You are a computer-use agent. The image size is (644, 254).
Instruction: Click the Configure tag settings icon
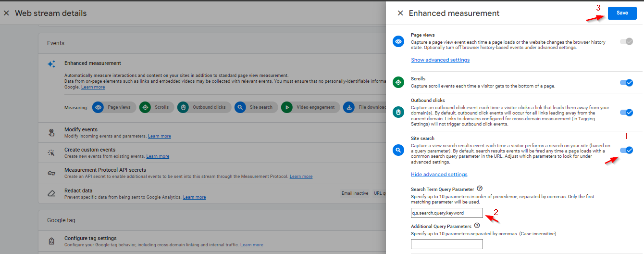51,241
